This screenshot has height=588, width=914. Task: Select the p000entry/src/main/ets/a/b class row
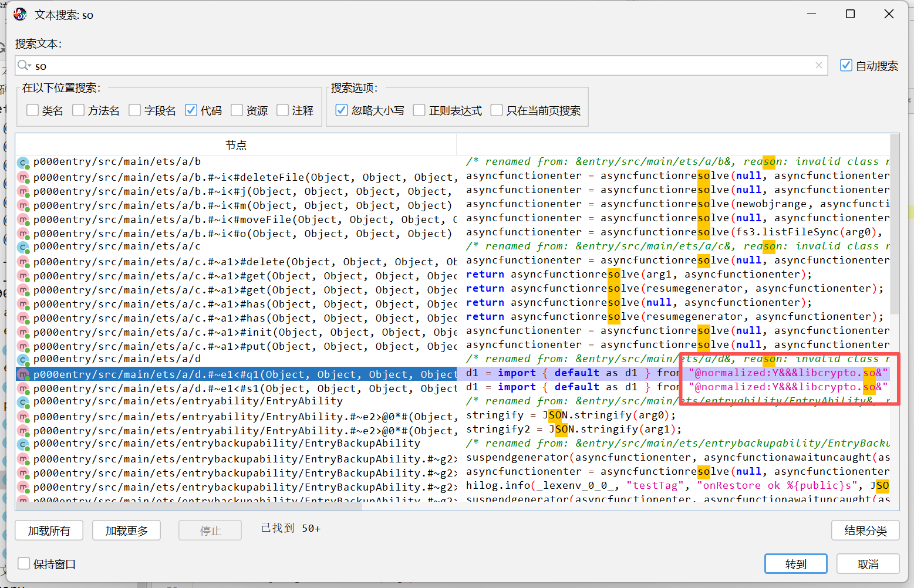[237, 163]
